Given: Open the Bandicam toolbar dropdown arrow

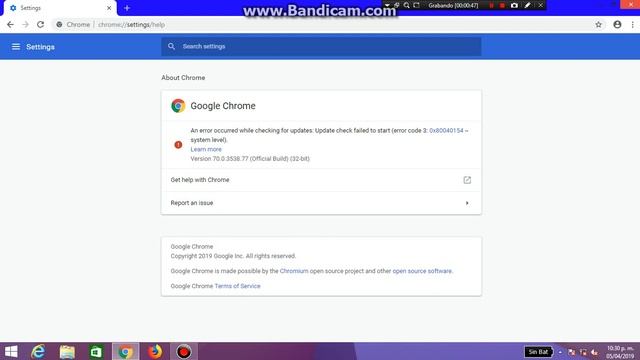Looking at the screenshot, I should 387,5.
